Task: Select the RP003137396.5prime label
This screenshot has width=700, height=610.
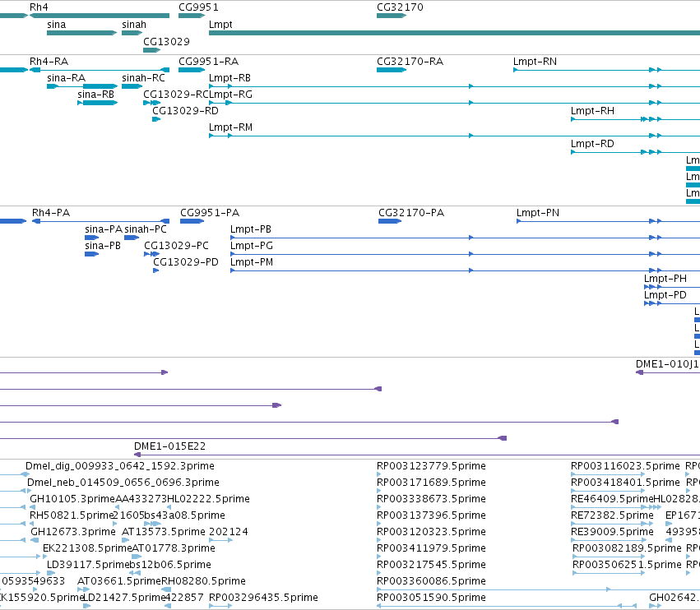Action: point(431,515)
